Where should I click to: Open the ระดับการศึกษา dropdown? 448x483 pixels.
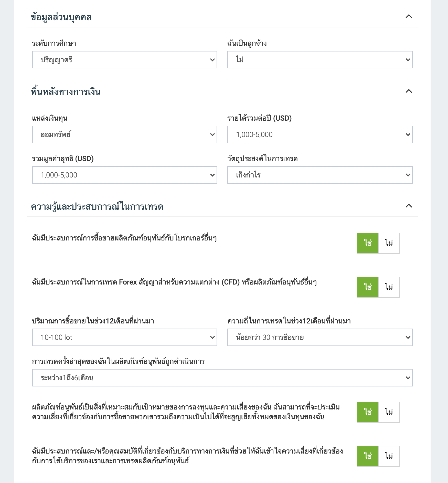click(x=124, y=60)
